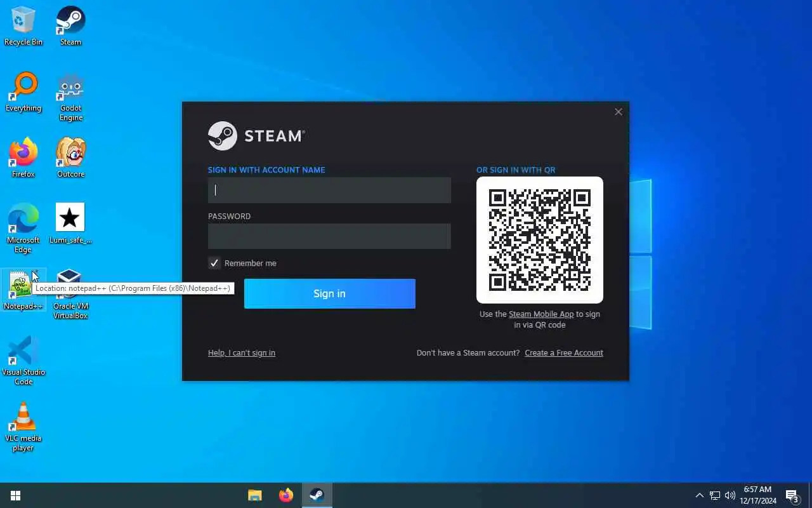This screenshot has height=508, width=812.
Task: Open the taskbar clock and date
Action: (758, 495)
